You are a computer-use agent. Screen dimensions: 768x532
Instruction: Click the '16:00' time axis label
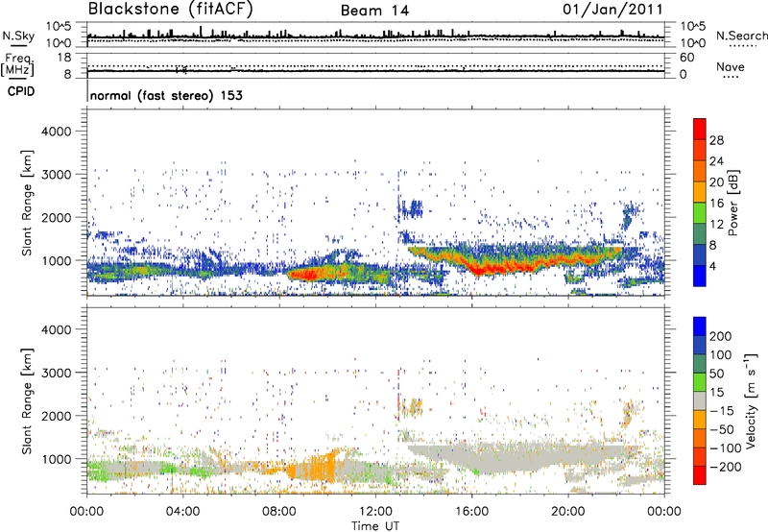point(471,512)
